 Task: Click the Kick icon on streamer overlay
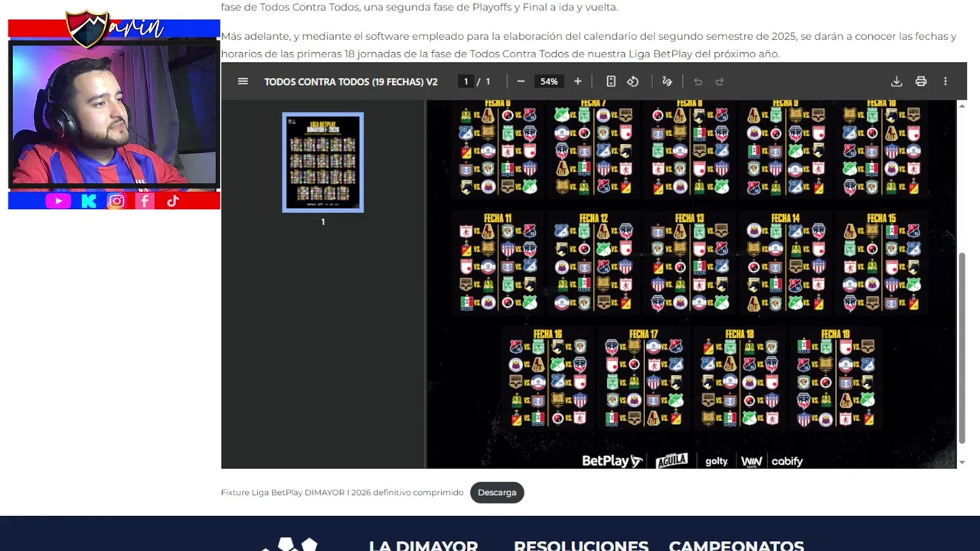click(89, 201)
